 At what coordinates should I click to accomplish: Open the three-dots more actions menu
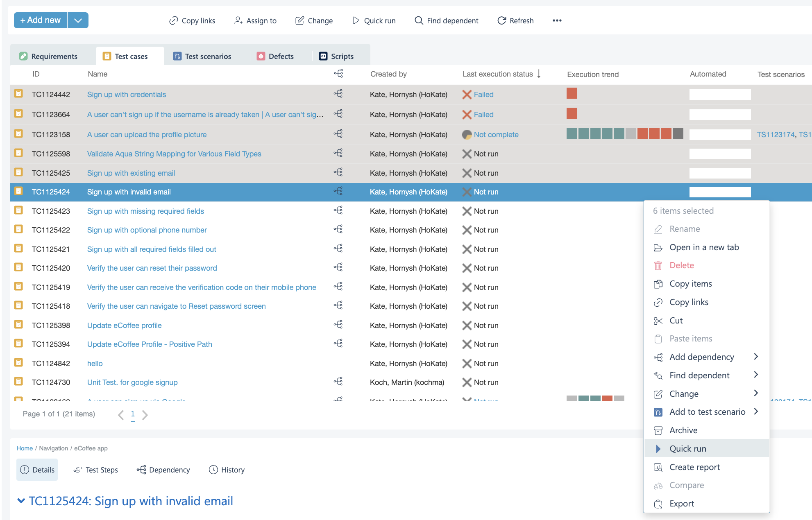pos(557,20)
